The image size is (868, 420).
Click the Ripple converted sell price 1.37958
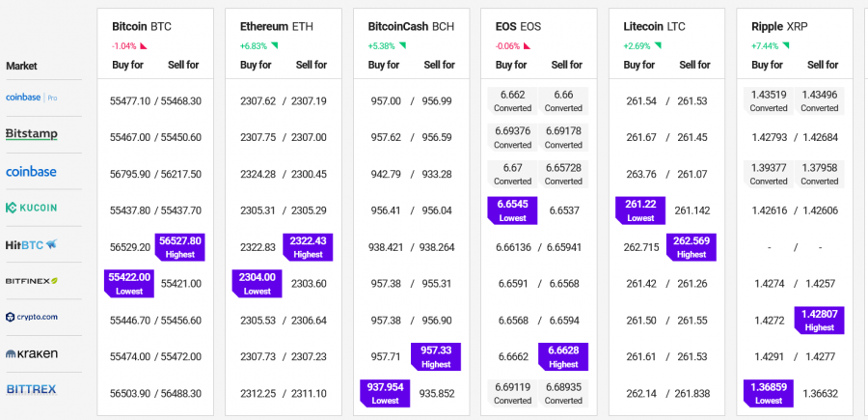pos(819,174)
